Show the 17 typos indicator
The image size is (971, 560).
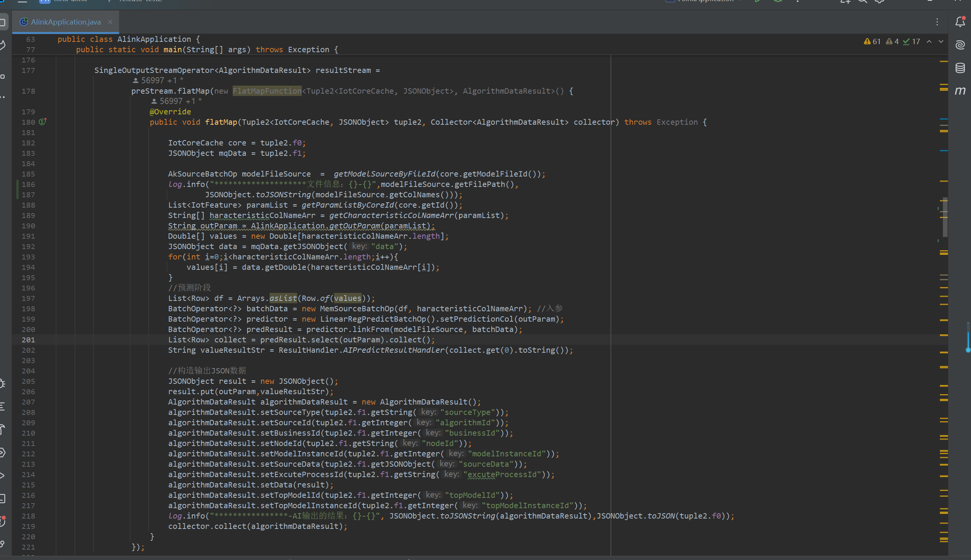[x=911, y=41]
